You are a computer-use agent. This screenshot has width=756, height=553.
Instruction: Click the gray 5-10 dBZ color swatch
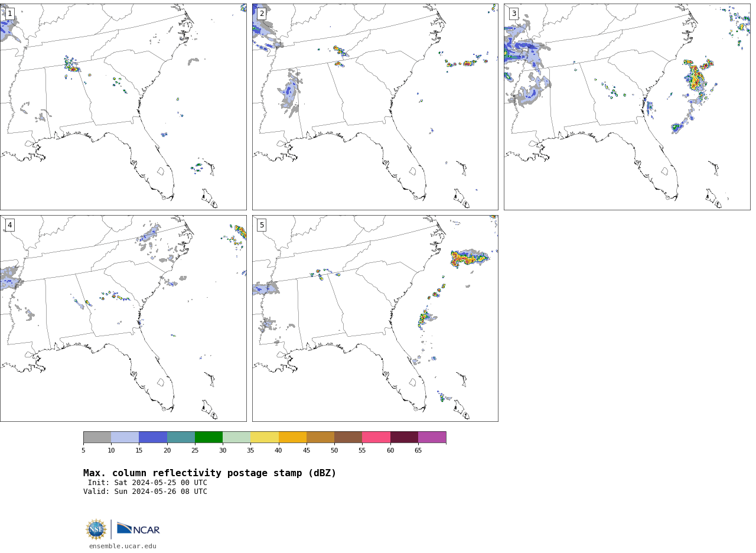[x=97, y=437]
